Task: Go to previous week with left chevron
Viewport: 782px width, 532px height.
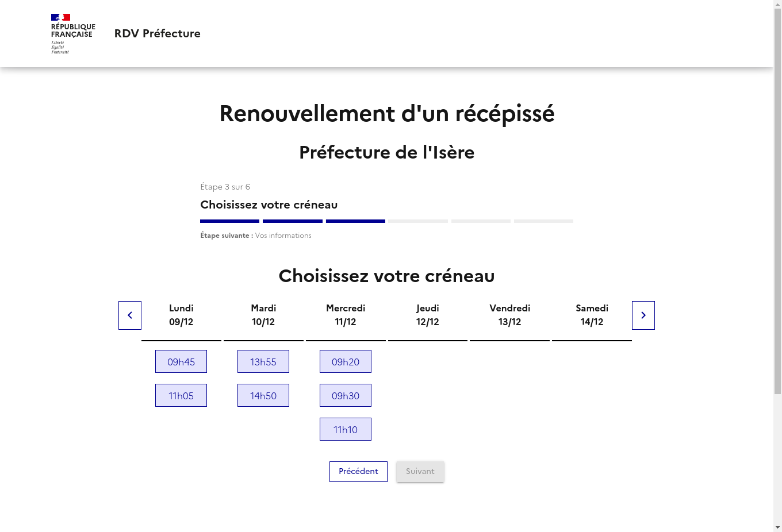Action: click(130, 315)
